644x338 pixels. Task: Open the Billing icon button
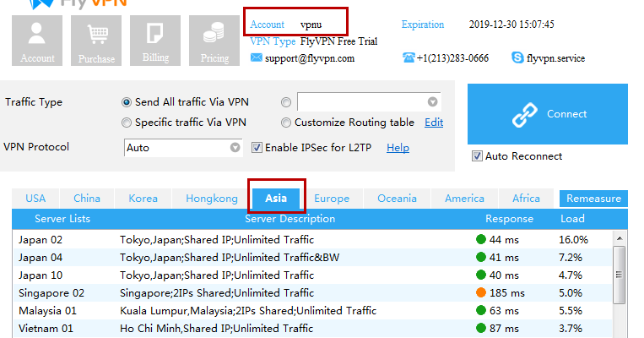(x=155, y=41)
